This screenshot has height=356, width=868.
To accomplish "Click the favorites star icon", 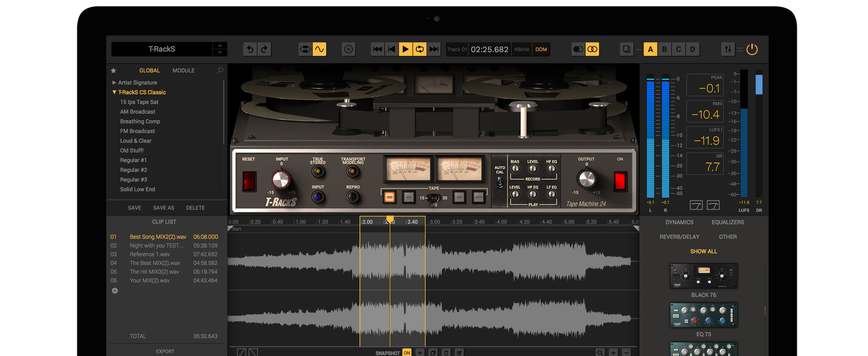I will click(x=114, y=70).
